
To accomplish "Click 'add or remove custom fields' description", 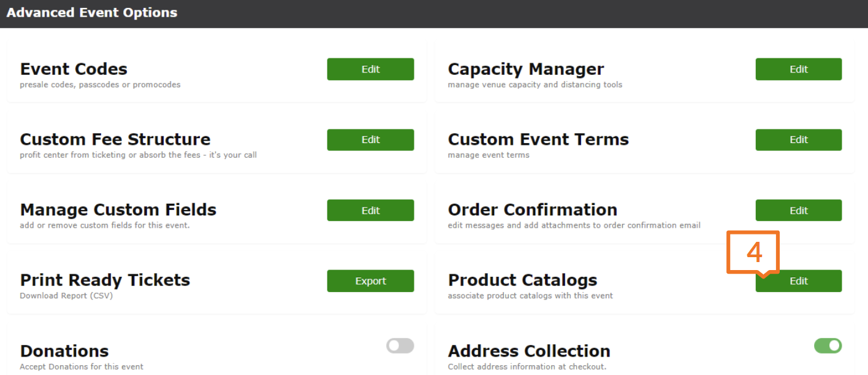I will [105, 225].
